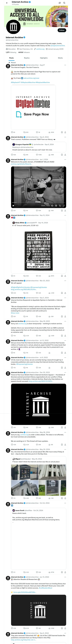Expand 'Show more' on Hachette opinion post
72x644 pixels.
[x=15, y=313]
